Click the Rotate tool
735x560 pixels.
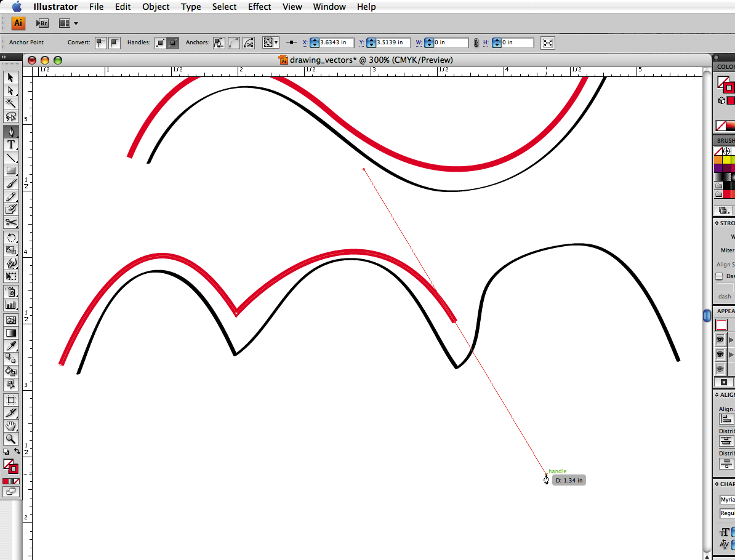pos(11,238)
